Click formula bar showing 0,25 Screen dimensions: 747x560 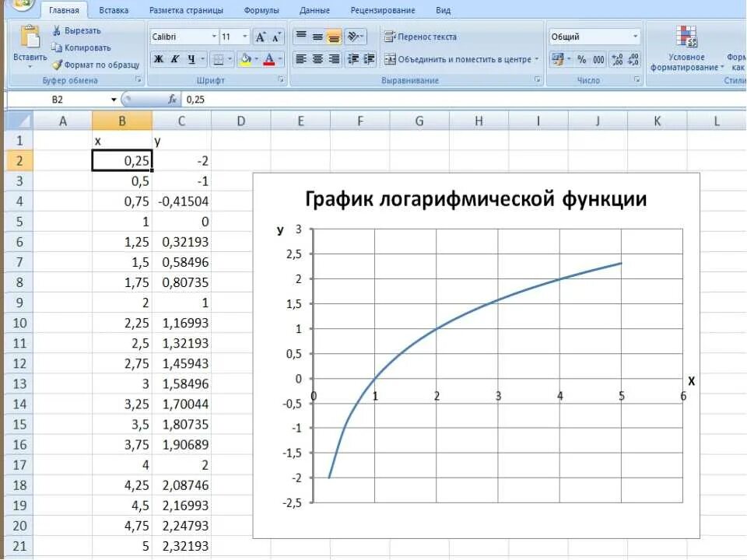pyautogui.click(x=462, y=100)
